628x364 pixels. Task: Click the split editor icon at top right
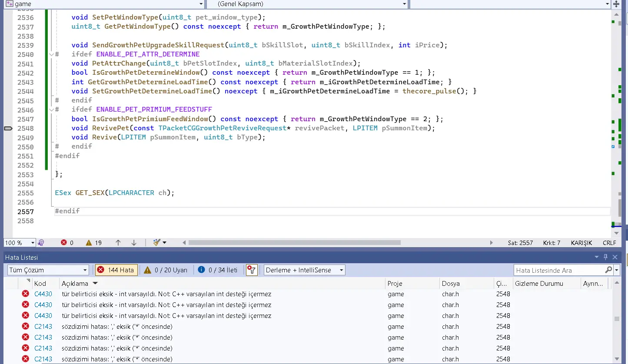tap(616, 4)
